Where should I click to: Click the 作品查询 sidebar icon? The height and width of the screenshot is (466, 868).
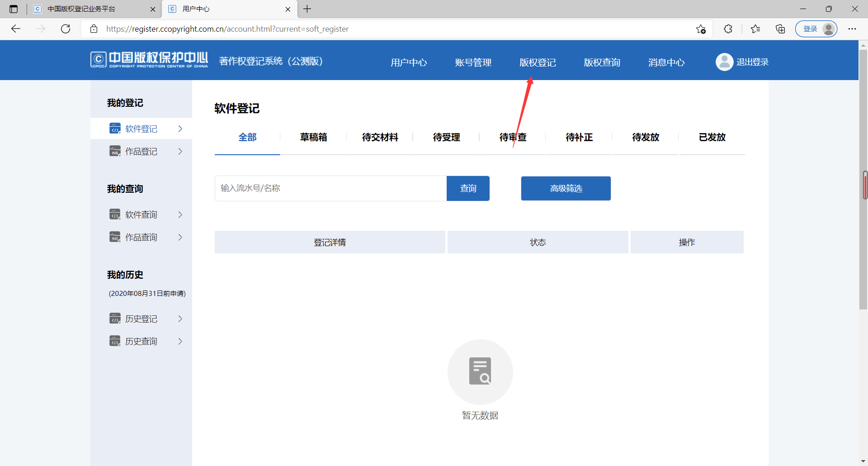[x=114, y=237]
